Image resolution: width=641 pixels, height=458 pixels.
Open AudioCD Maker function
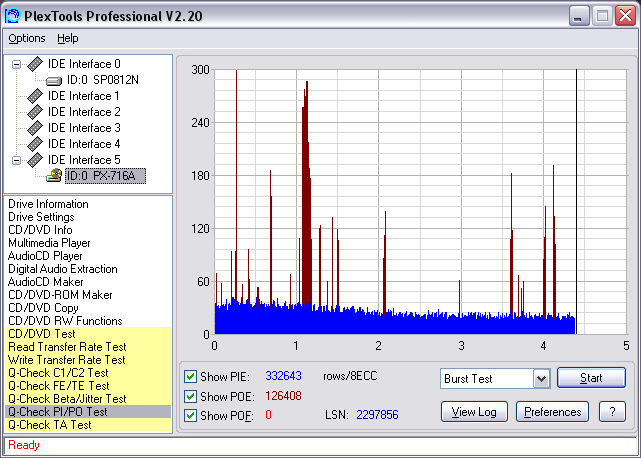pos(45,282)
